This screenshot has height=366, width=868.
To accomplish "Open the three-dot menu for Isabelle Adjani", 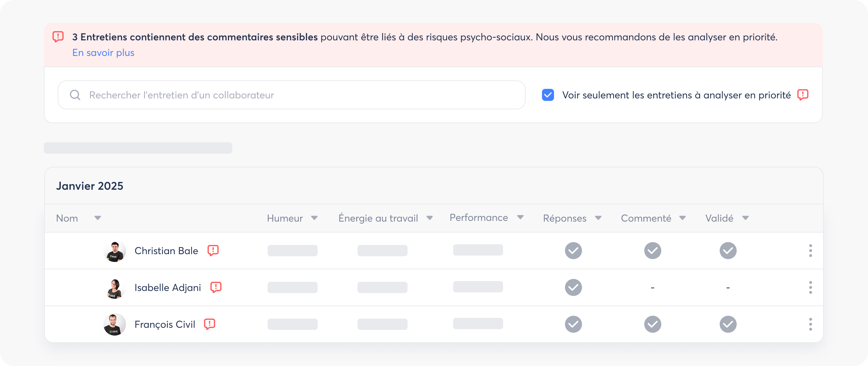I will [810, 287].
